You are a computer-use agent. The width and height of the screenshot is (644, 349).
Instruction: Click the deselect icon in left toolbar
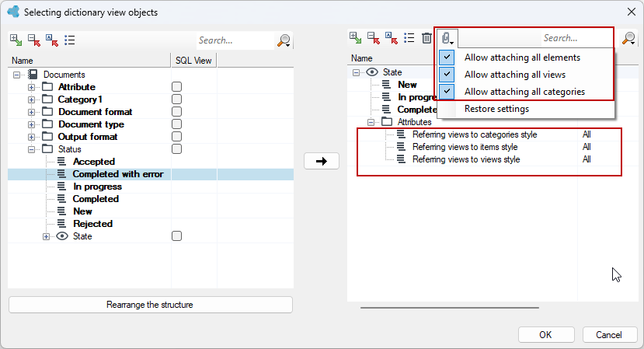(x=34, y=40)
